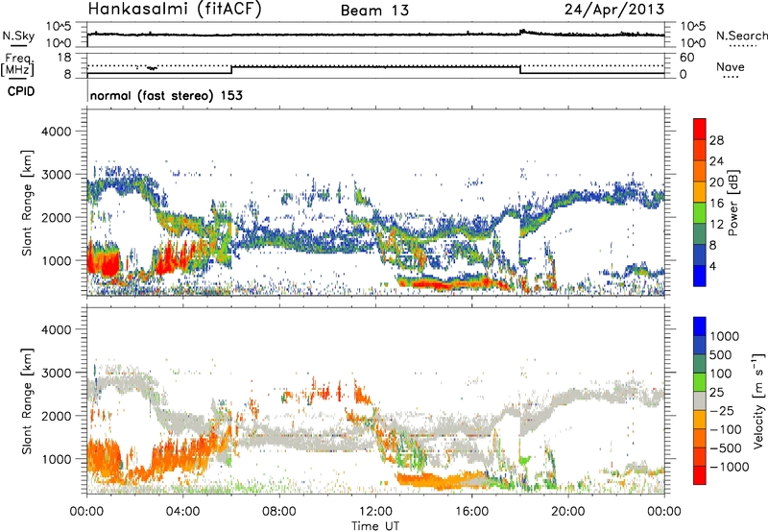The height and width of the screenshot is (532, 768).
Task: Click the 100 value on the velocity colorbar
Action: point(722,374)
